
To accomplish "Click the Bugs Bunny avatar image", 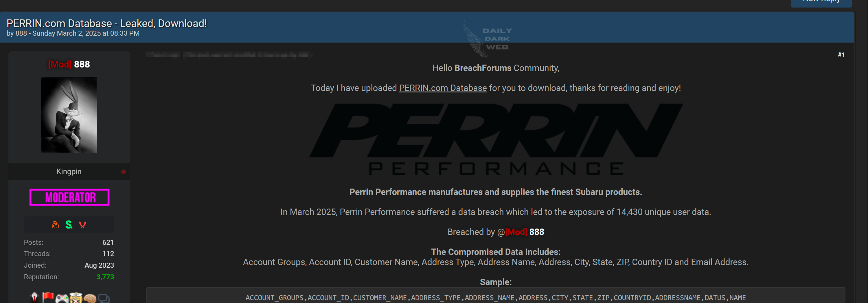I will [x=69, y=115].
